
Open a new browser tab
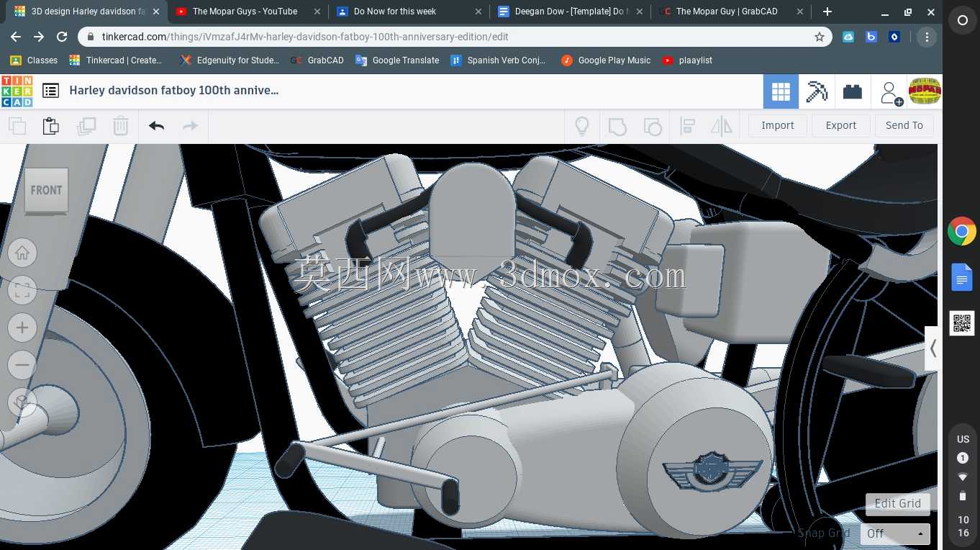coord(827,12)
